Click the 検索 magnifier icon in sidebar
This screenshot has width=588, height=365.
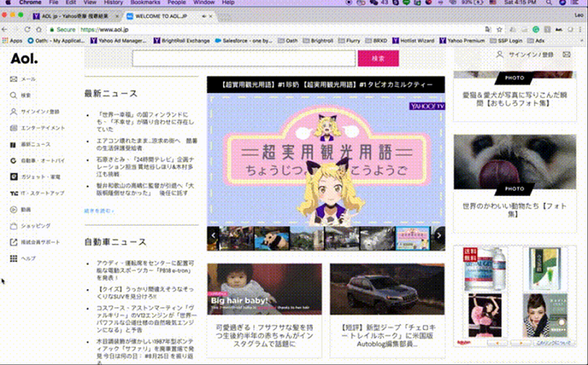[x=13, y=95]
